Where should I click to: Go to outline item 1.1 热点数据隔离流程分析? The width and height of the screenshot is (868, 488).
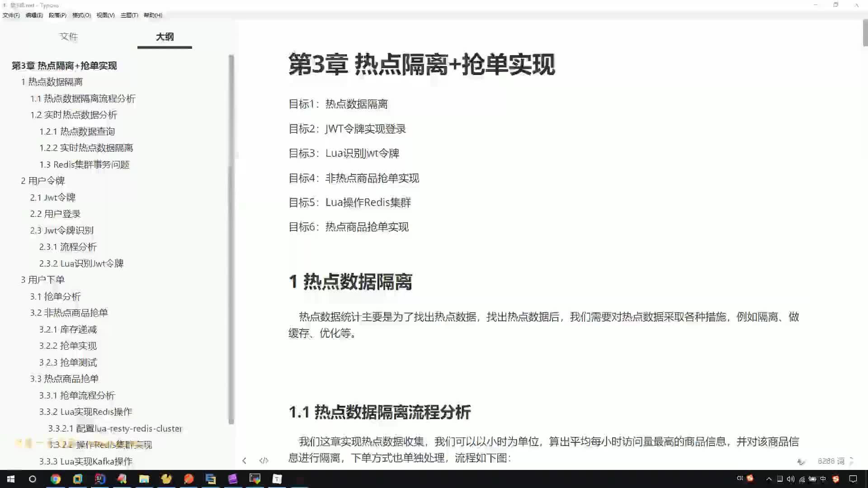point(83,99)
